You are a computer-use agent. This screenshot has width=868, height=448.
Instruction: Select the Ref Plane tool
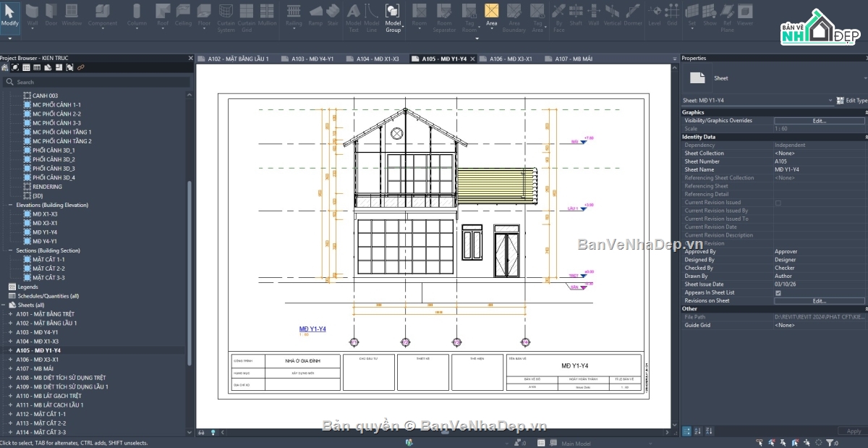pos(727,17)
